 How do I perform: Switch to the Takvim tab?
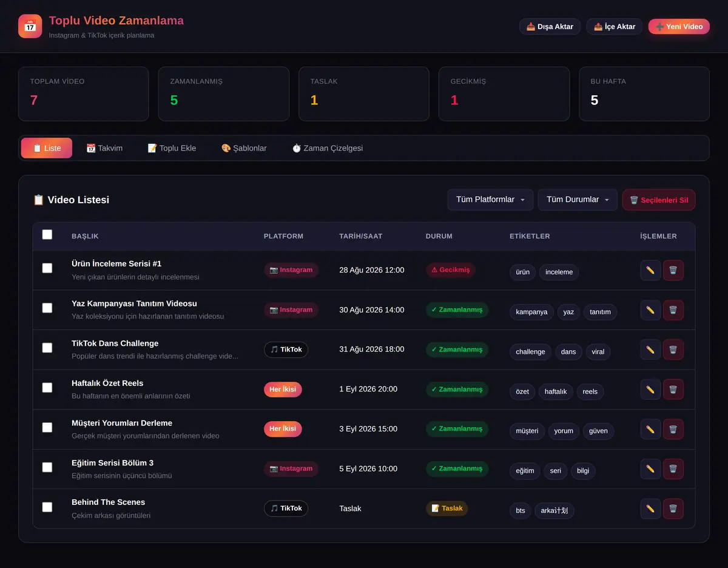104,148
